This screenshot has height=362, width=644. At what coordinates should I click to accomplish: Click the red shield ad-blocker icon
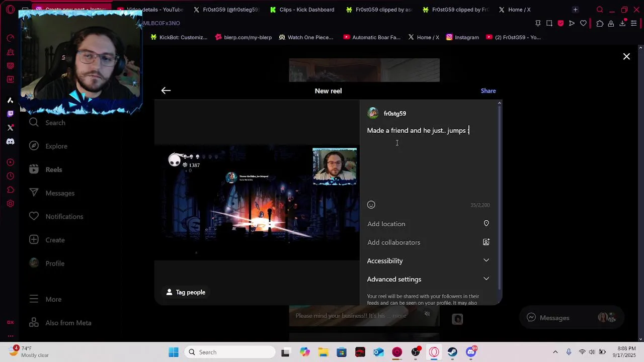coord(560,23)
